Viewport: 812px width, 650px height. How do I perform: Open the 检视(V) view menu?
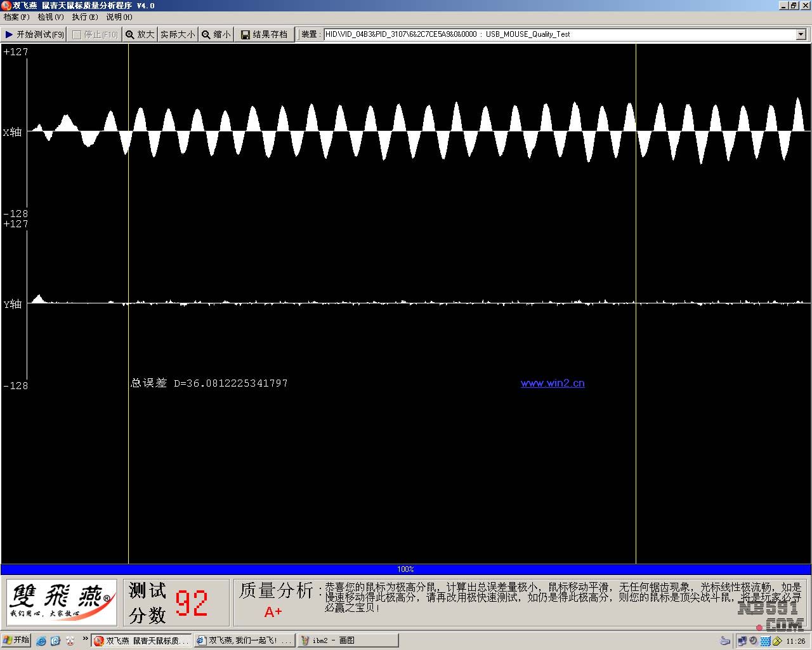point(50,17)
